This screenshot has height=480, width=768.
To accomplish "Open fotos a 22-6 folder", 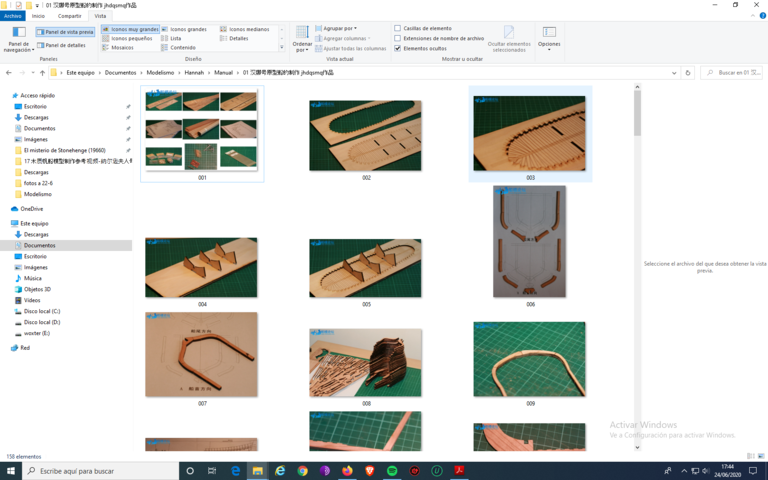I will pyautogui.click(x=38, y=183).
